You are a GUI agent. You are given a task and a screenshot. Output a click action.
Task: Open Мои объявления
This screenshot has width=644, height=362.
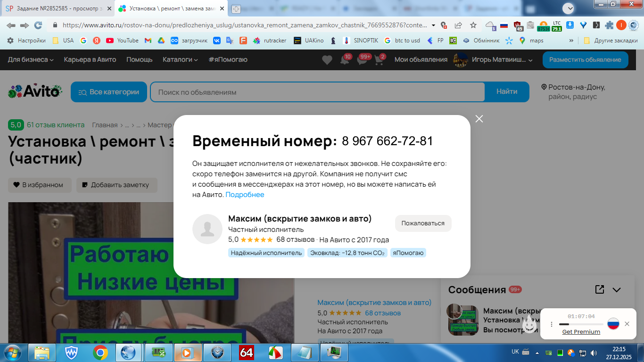[421, 59]
